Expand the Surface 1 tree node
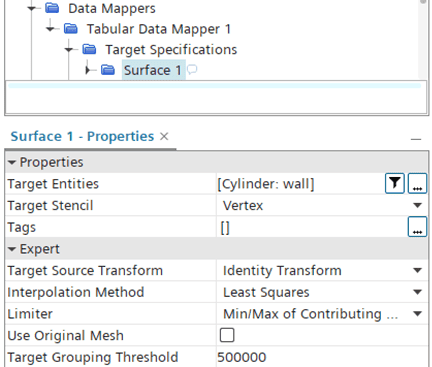This screenshot has width=432, height=367. coord(88,70)
